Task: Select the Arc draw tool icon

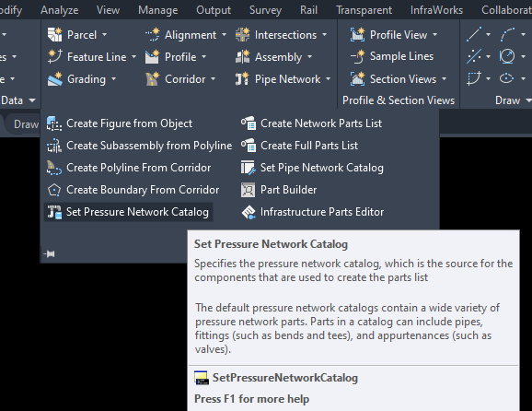Action: pos(507,35)
